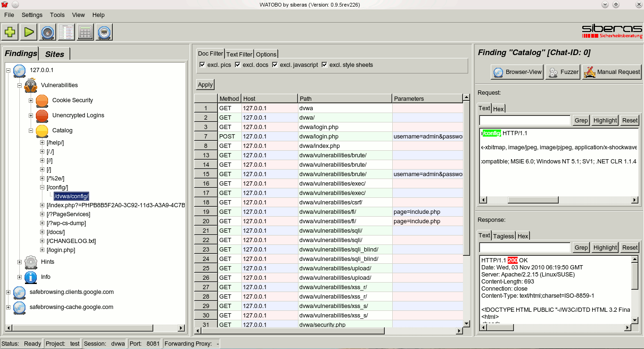Launch the Fuzzer tool

563,72
